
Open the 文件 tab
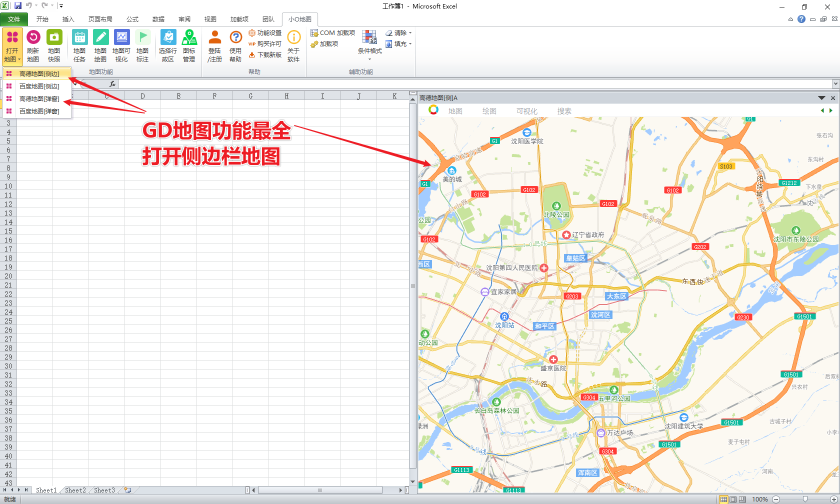14,19
